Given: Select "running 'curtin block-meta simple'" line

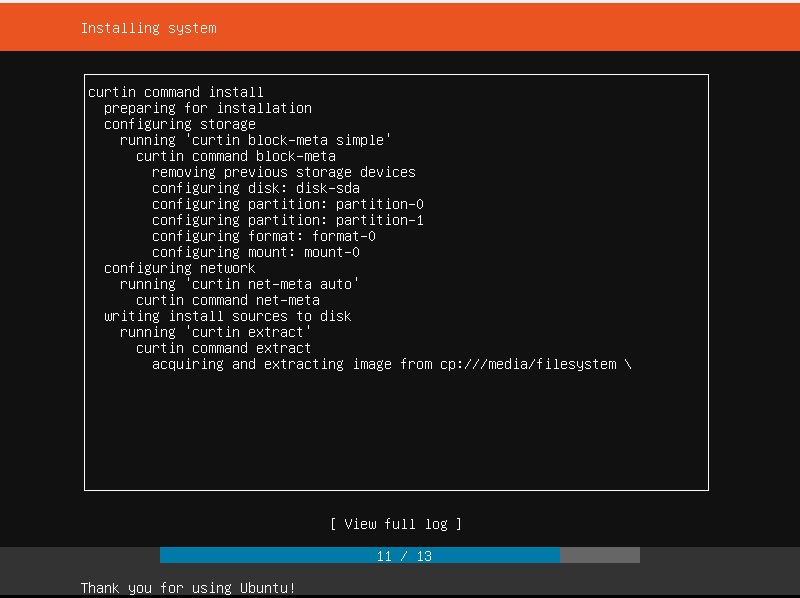Looking at the screenshot, I should pyautogui.click(x=255, y=140).
